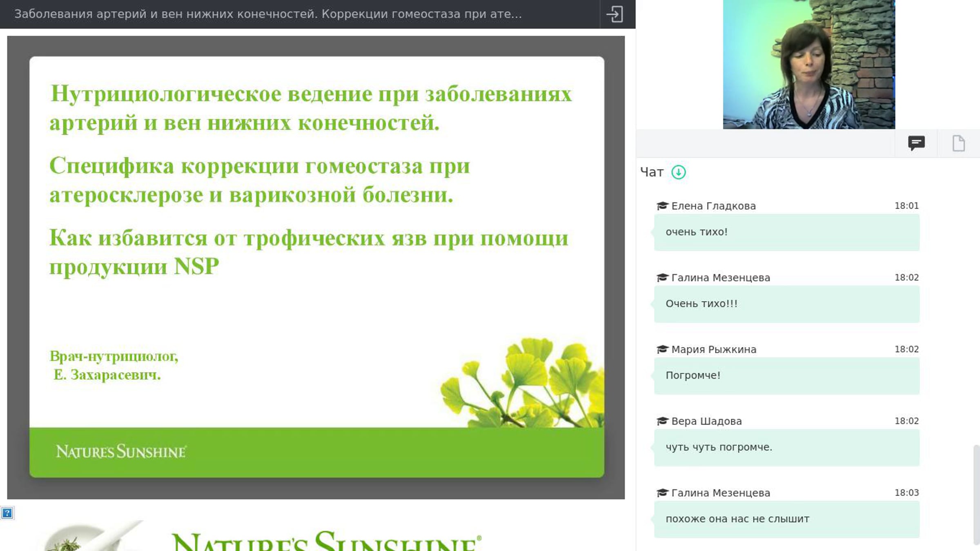The width and height of the screenshot is (980, 551).
Task: Select the name Мария Рыжкина in chat
Action: (x=714, y=349)
